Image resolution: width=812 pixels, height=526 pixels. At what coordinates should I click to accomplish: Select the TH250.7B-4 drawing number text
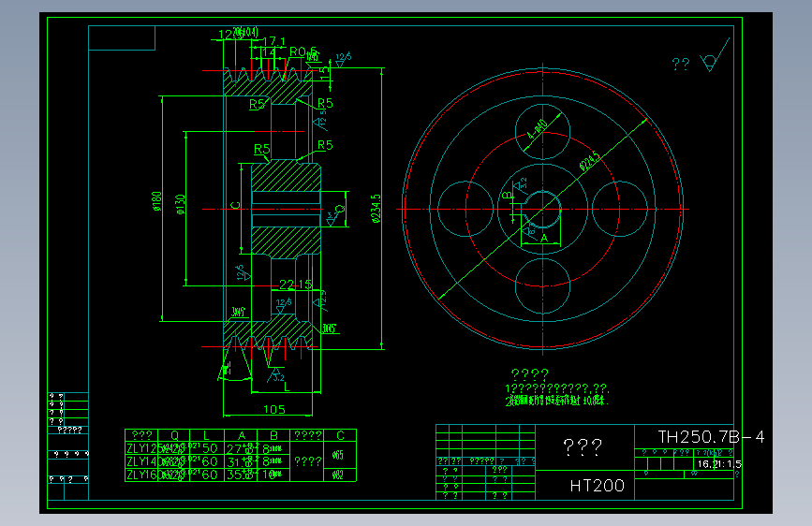(x=711, y=437)
